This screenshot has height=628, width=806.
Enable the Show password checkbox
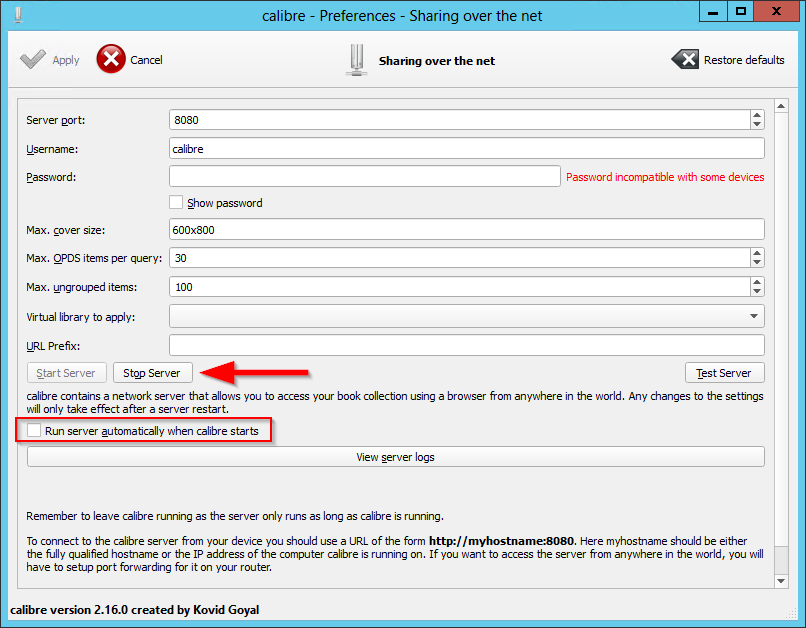pyautogui.click(x=176, y=202)
